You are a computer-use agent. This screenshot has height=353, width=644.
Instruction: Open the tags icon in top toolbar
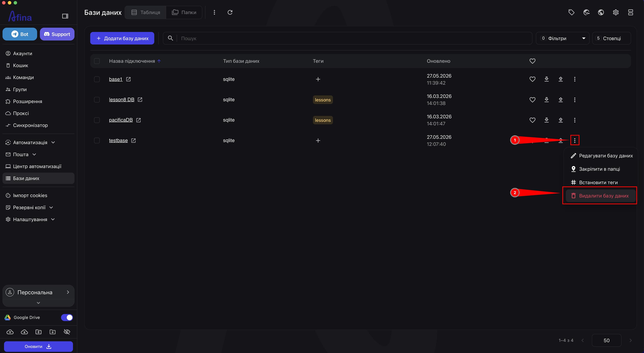coord(571,12)
